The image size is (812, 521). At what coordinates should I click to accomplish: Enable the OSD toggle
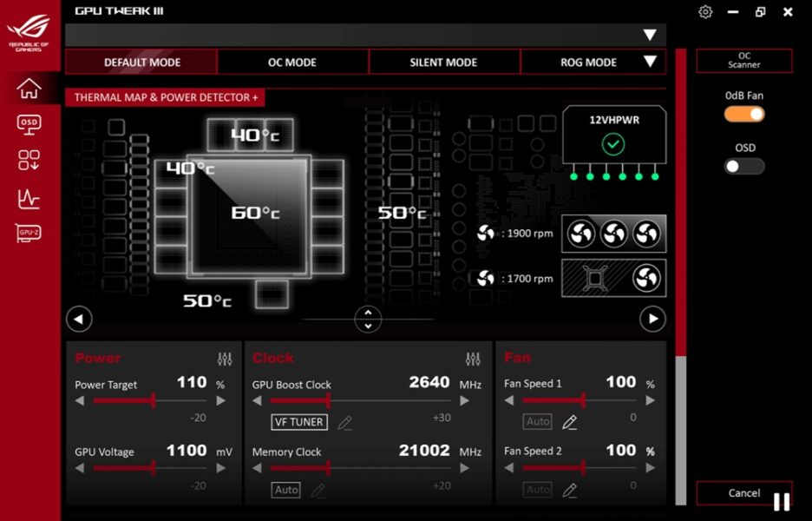pos(743,166)
